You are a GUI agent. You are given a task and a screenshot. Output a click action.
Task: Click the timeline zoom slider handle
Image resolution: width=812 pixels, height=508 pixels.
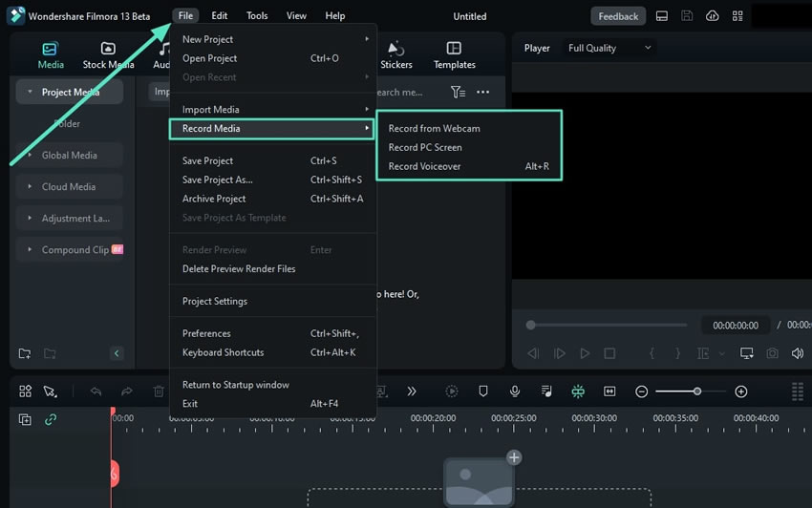[x=697, y=392]
